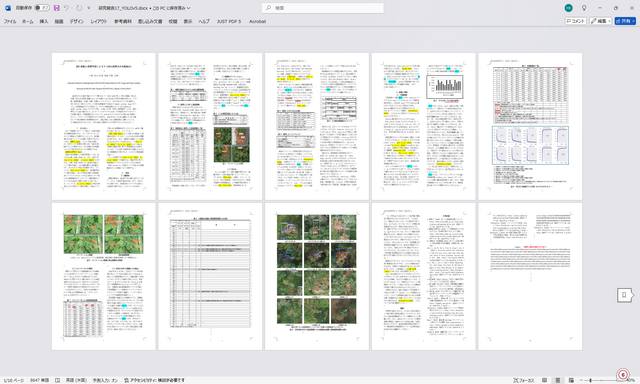
Task: Select page 4 containing the bar chart
Action: point(423,126)
